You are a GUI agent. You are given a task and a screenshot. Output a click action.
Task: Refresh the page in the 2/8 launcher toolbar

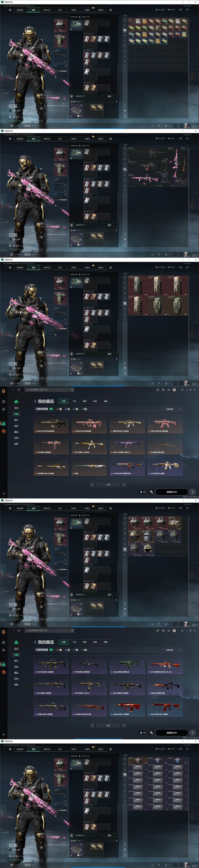[19, 631]
